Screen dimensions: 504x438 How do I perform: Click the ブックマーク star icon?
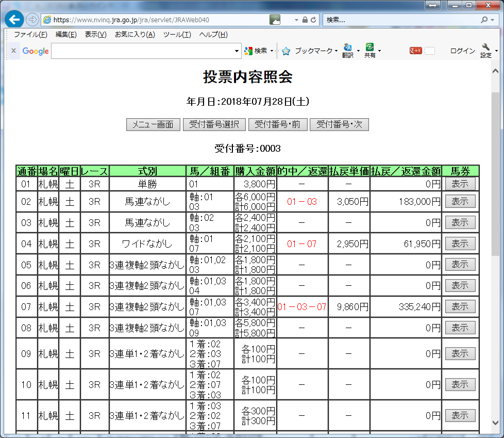pyautogui.click(x=285, y=51)
